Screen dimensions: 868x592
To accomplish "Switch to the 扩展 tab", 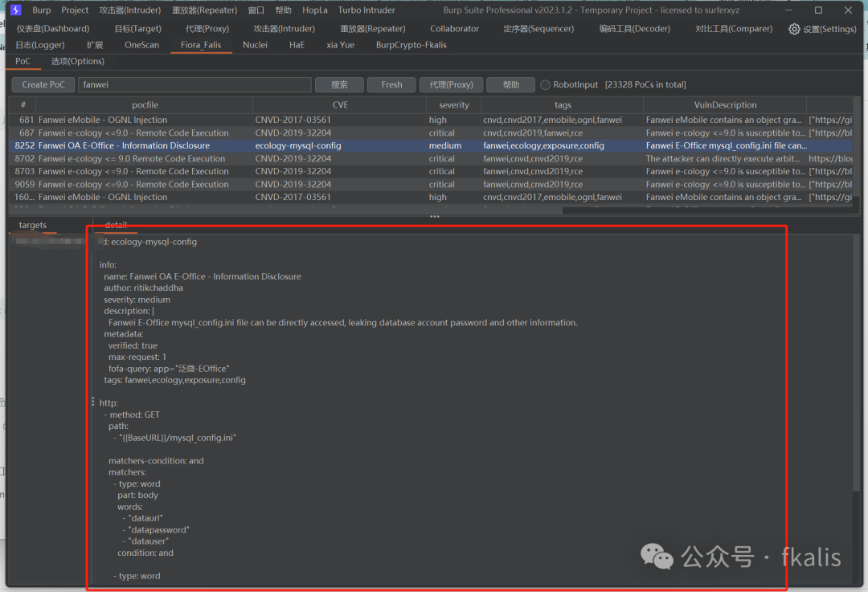I will pyautogui.click(x=95, y=45).
